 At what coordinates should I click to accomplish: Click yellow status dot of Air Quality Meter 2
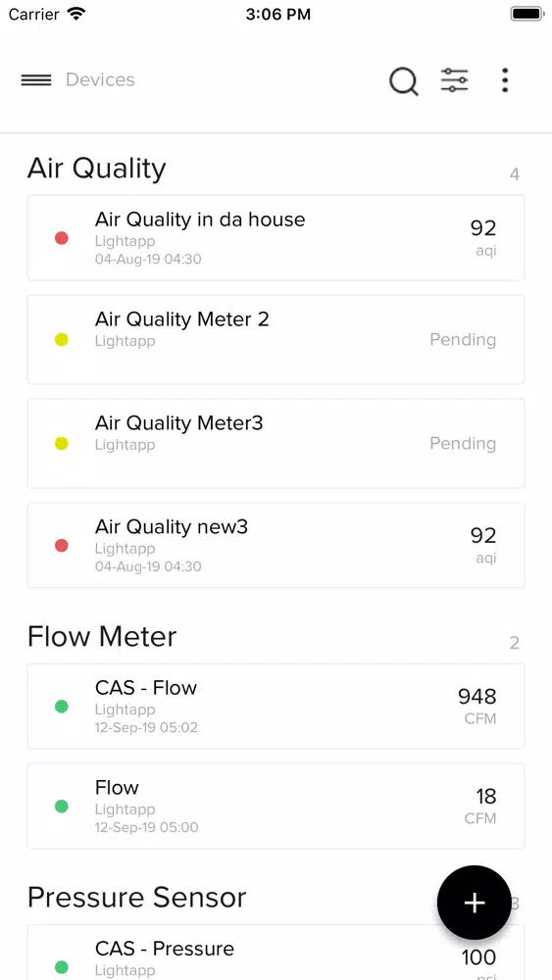tap(61, 340)
